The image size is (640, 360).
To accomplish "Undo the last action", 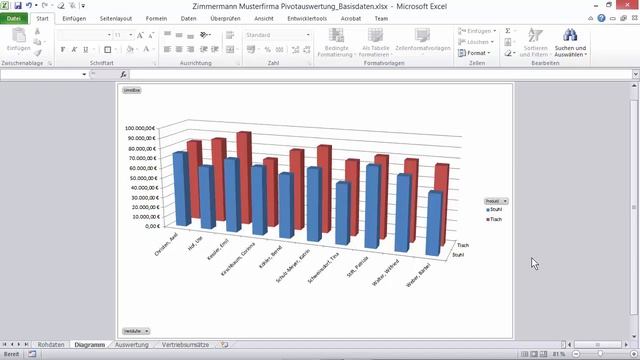I will pyautogui.click(x=29, y=6).
